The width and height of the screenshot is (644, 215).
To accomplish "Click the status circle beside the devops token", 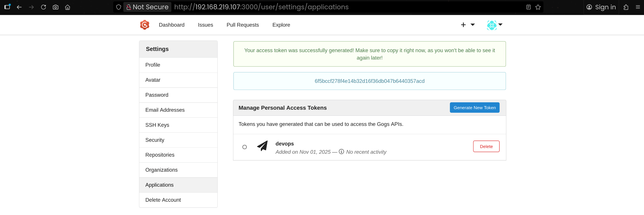I will (x=244, y=147).
